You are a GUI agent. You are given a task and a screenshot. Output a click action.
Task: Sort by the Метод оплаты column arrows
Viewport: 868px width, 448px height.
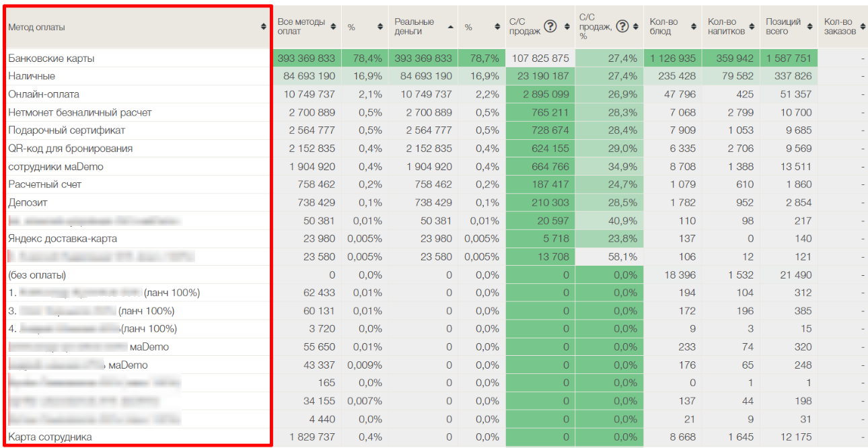[x=263, y=27]
